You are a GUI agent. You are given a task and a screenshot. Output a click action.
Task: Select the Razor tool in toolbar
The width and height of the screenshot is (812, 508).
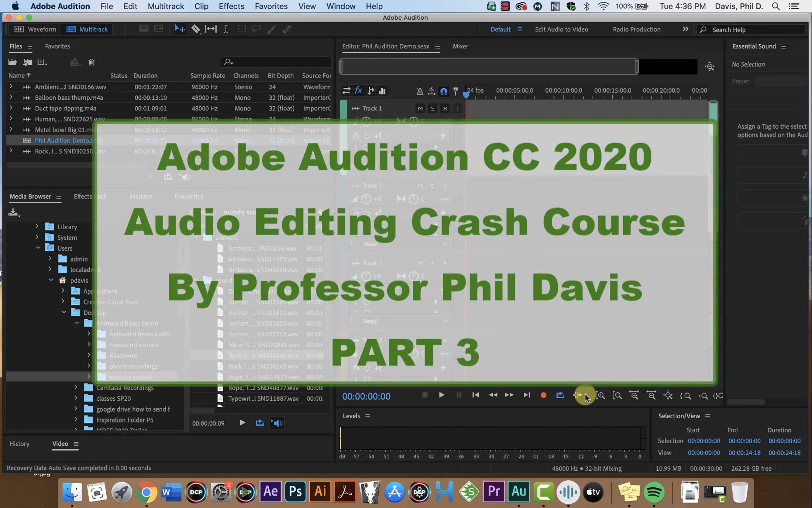click(x=195, y=29)
